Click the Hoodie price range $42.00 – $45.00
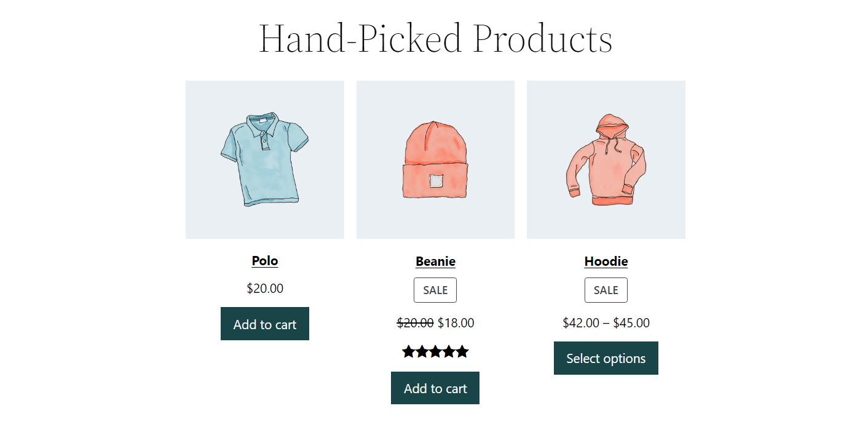Image resolution: width=868 pixels, height=435 pixels. click(606, 322)
